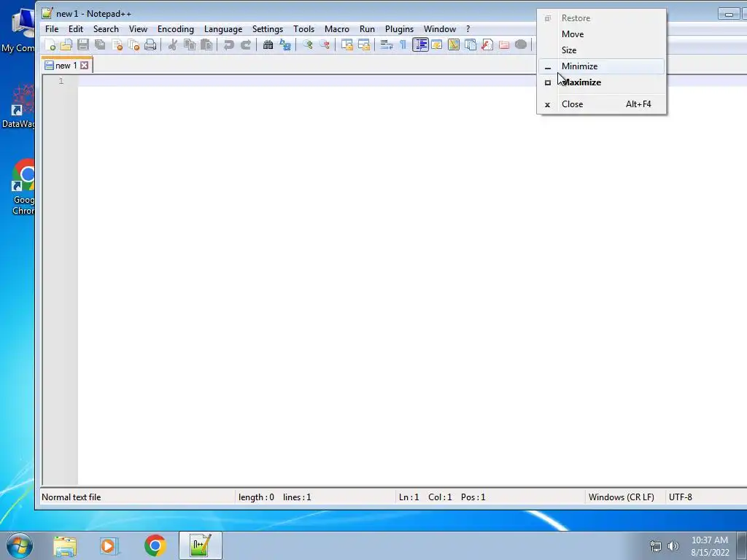Click 'Normal text file' in status bar
This screenshot has height=560, width=747.
pyautogui.click(x=71, y=497)
